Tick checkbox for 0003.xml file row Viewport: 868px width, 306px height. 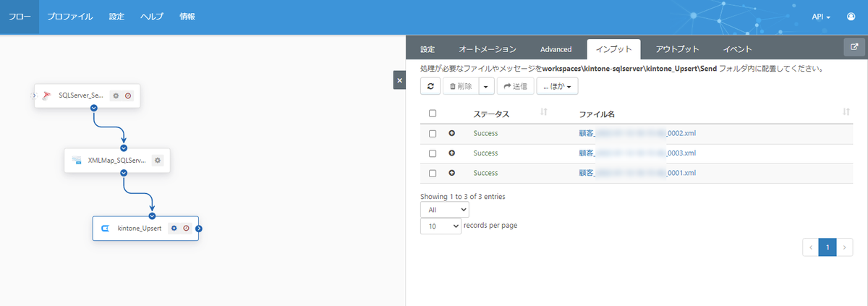tap(433, 153)
